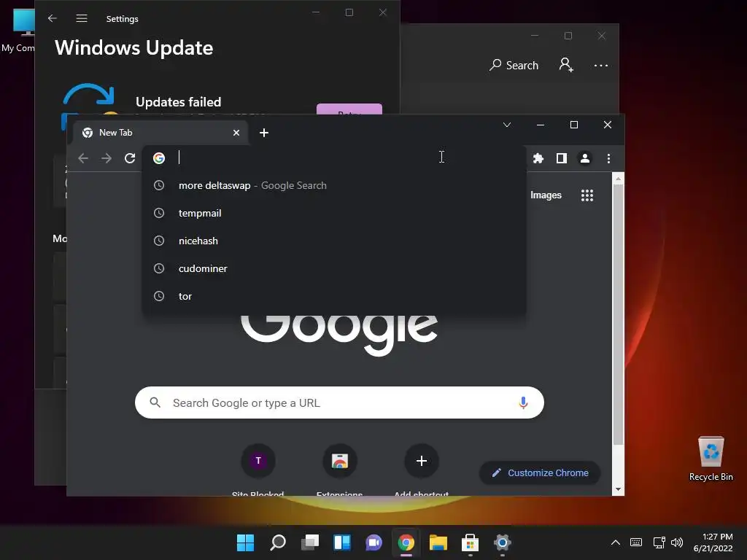
Task: Click the scrollbar down arrow in Chrome
Action: (618, 489)
